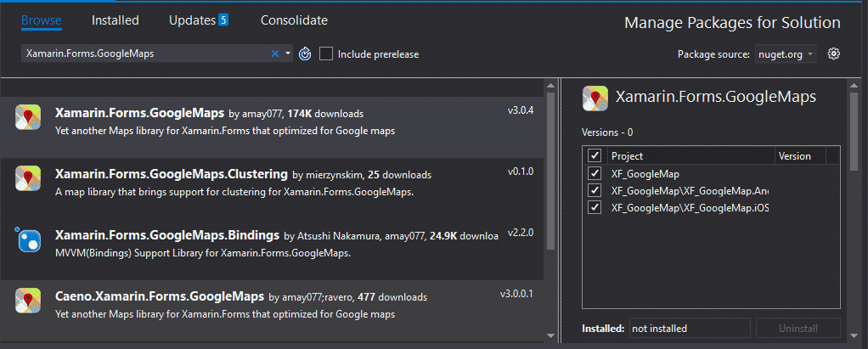Click the Bindings MVVM description text
This screenshot has height=349, width=868.
tap(203, 253)
